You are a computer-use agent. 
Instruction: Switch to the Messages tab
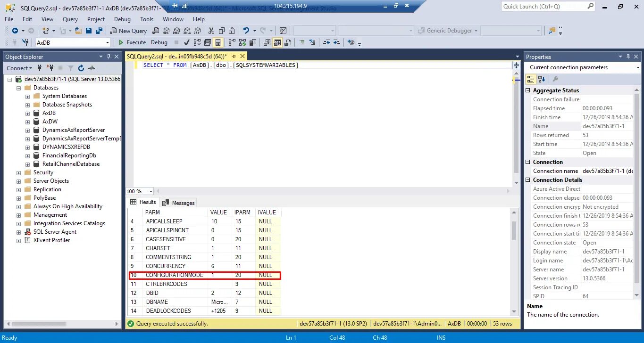[179, 203]
